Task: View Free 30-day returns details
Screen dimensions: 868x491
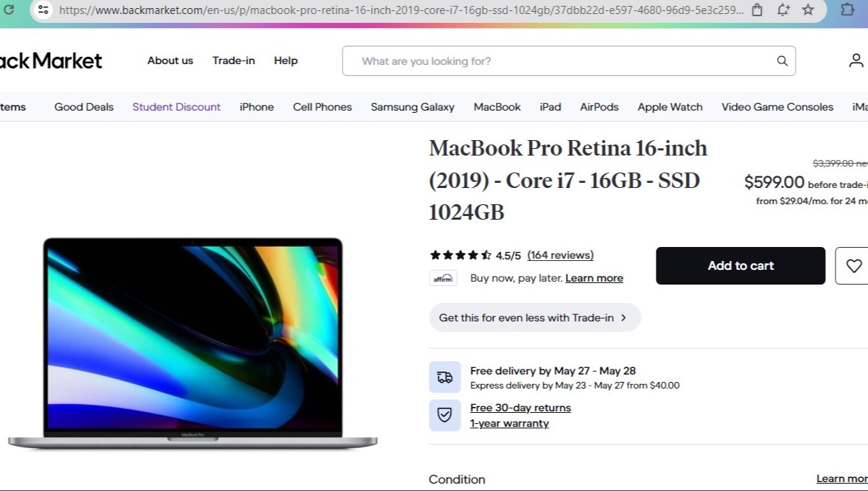Action: [520, 408]
